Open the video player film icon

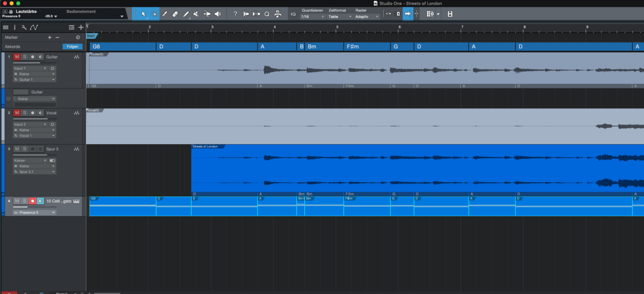[x=450, y=14]
